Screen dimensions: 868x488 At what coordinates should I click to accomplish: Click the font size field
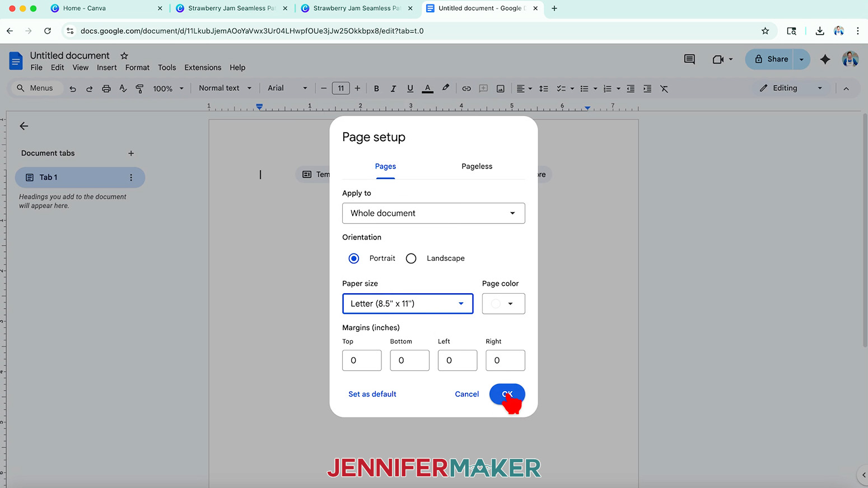click(340, 88)
